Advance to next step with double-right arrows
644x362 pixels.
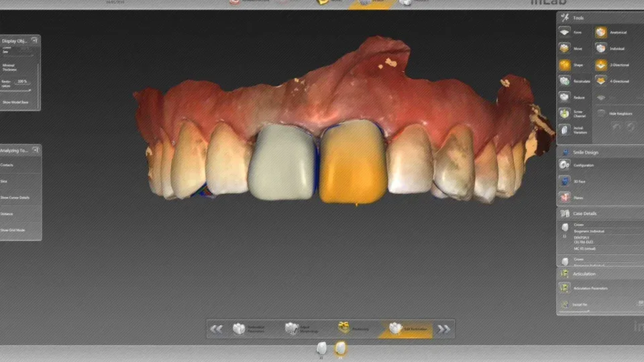click(x=443, y=329)
